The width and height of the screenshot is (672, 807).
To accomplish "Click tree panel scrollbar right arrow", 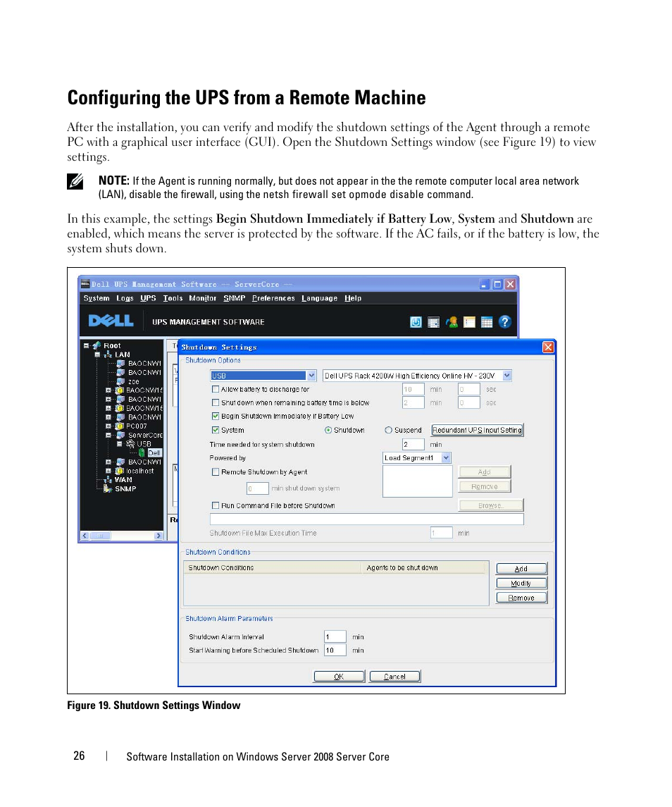I will [158, 536].
